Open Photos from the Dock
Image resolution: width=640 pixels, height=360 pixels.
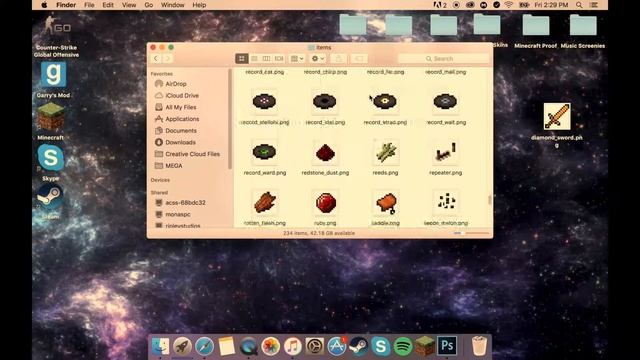pos(270,346)
